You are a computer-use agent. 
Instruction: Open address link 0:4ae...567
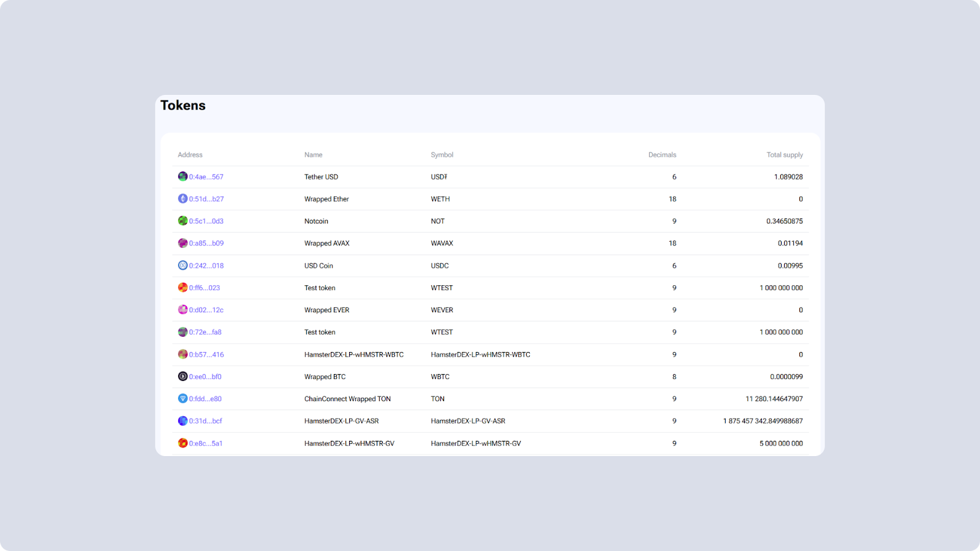pyautogui.click(x=206, y=177)
